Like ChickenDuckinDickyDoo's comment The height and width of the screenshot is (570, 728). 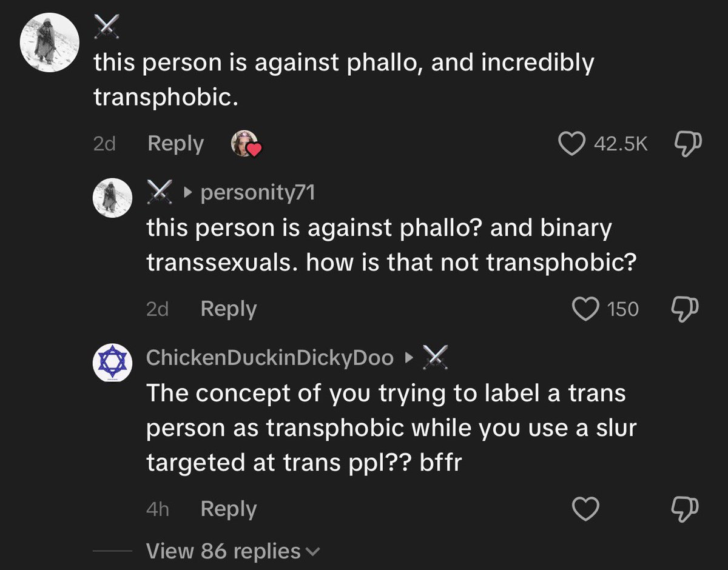tap(586, 509)
